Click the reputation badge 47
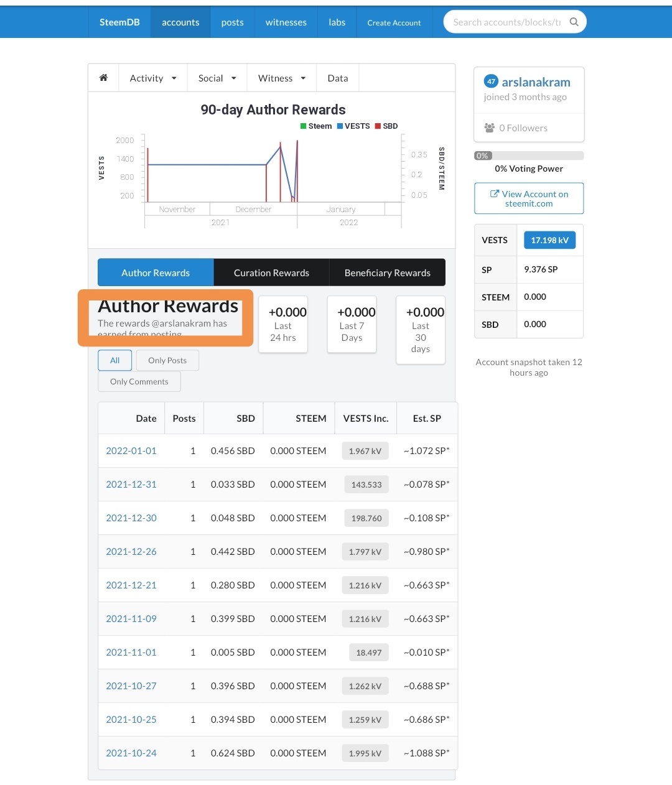672x785 pixels. click(x=491, y=81)
